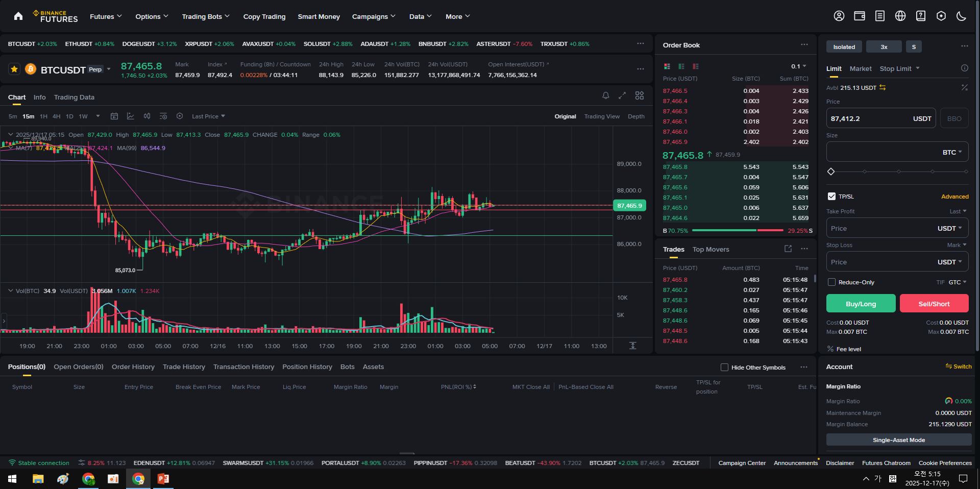This screenshot has width=980, height=489.
Task: Open Options dropdown menu
Action: [x=152, y=16]
